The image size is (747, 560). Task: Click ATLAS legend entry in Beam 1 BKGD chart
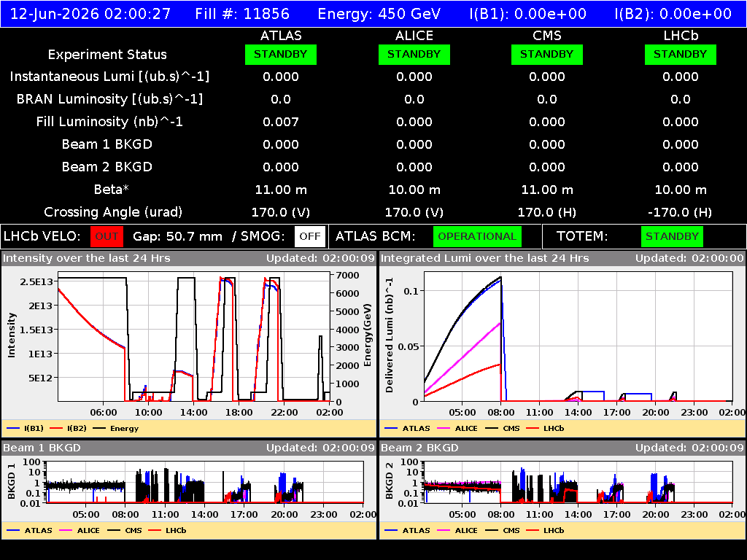point(29,530)
